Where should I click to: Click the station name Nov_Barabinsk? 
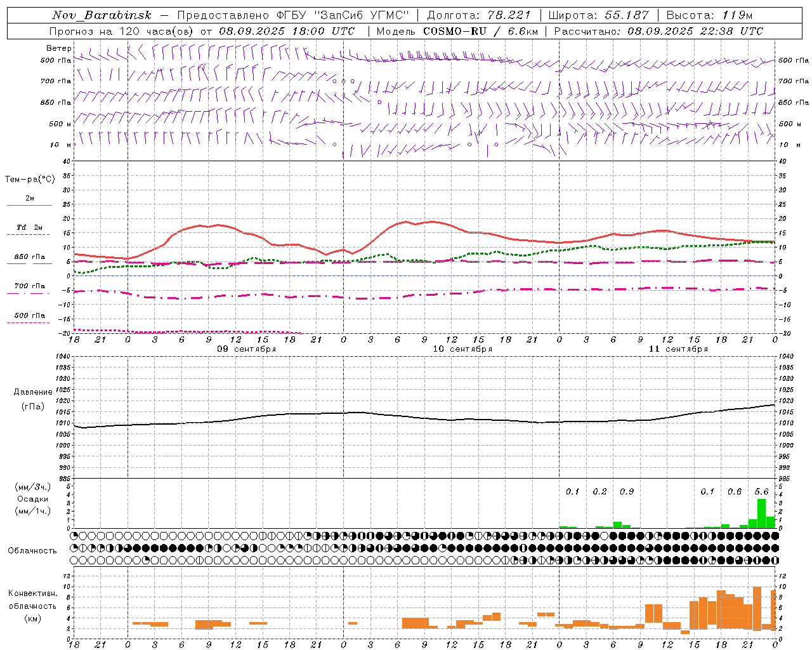click(102, 15)
